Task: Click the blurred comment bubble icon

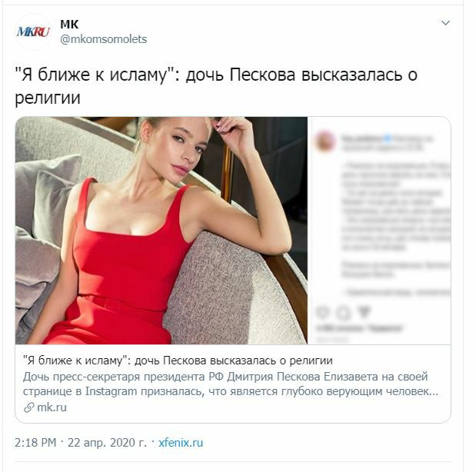Action: 343,312
